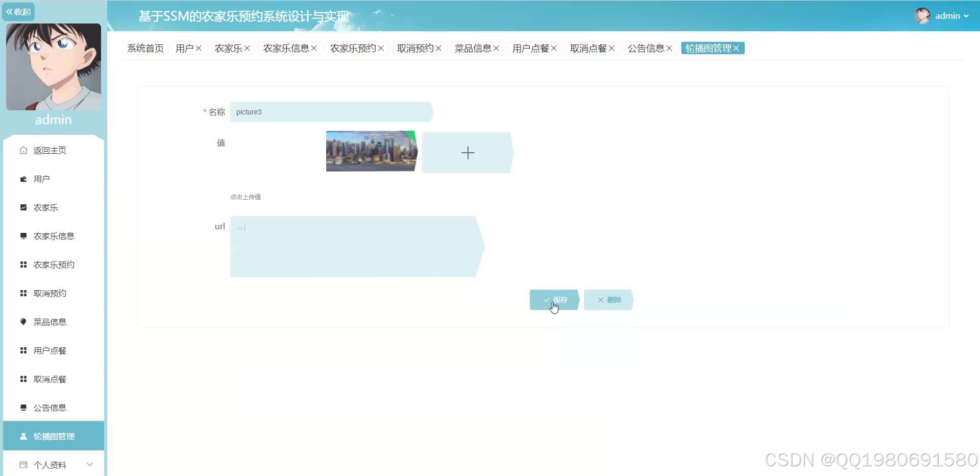The image size is (980, 476).
Task: Click the bulb icon beside 菜品信息
Action: [x=23, y=322]
